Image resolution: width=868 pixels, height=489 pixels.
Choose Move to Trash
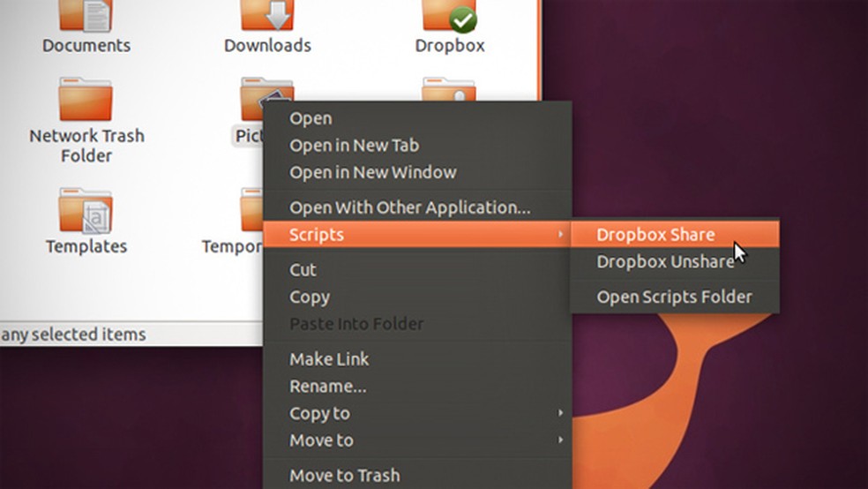pyautogui.click(x=417, y=475)
